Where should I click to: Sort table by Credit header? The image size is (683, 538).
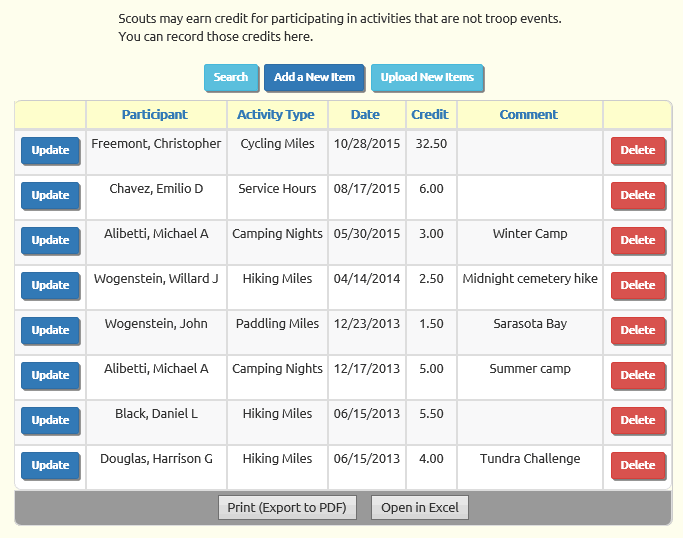pyautogui.click(x=430, y=115)
